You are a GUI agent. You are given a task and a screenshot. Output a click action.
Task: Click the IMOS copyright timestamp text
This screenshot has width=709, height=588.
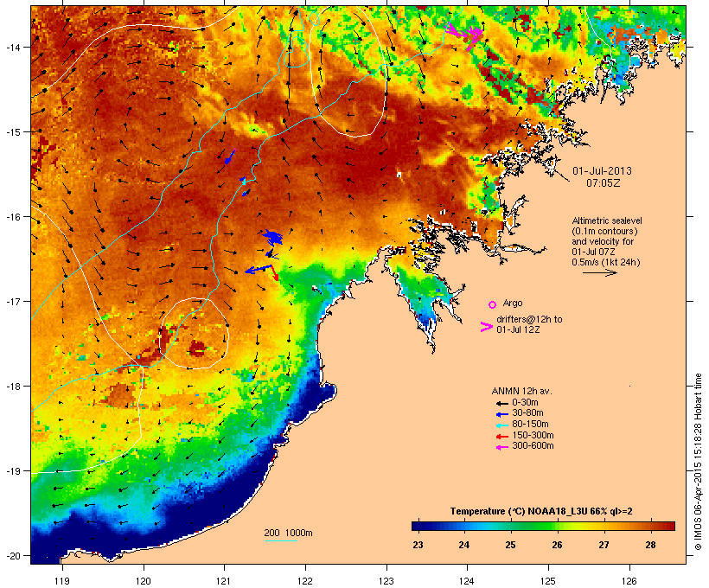[698, 462]
